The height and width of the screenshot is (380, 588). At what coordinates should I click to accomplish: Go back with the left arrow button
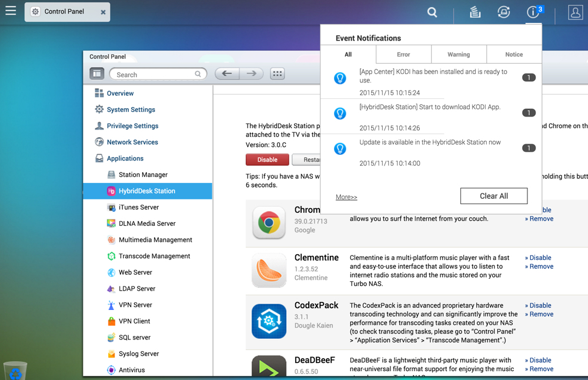pyautogui.click(x=227, y=74)
